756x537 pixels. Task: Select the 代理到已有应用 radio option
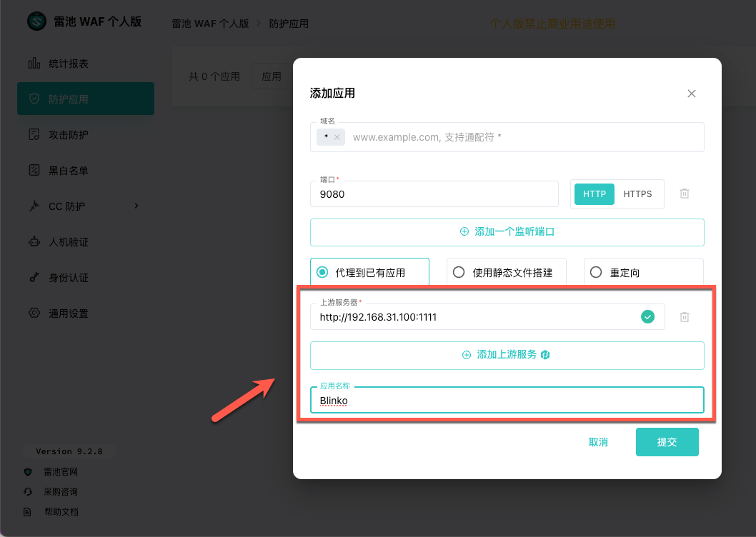click(x=370, y=272)
